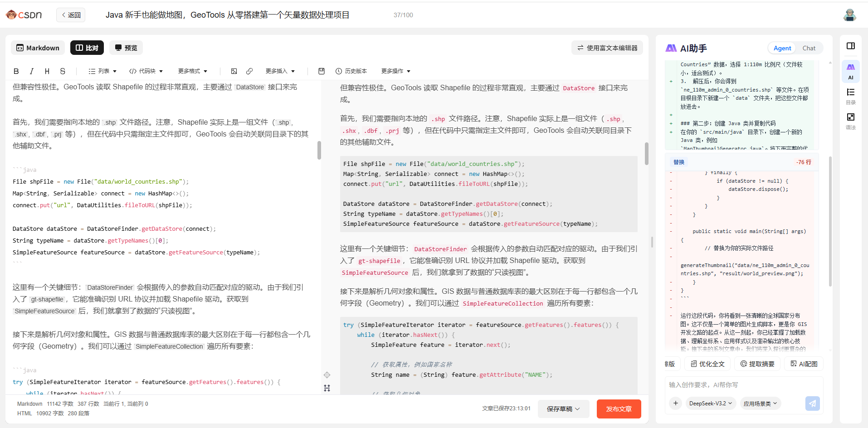Toggle the side panel layout icon
The image size is (868, 428).
click(851, 46)
